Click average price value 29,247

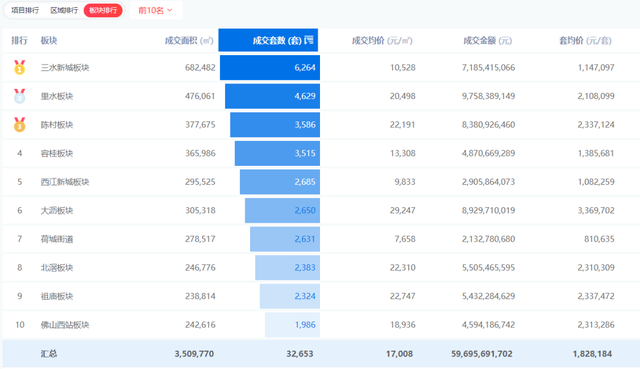[x=402, y=210]
